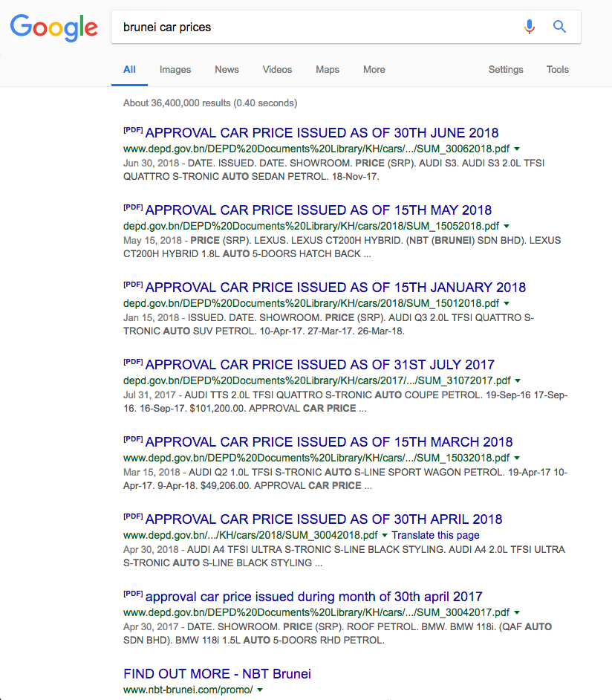Open the search Settings menu
Screen dimensions: 612x700
506,69
